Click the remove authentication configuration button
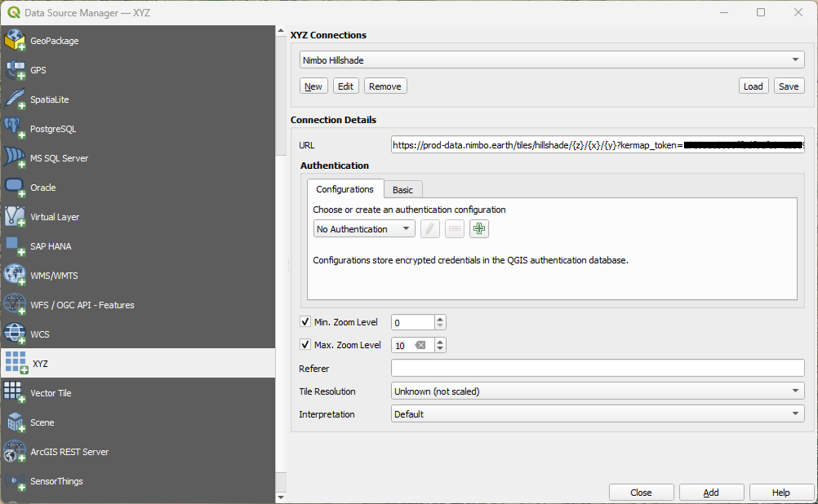Viewport: 818px width, 504px height. tap(454, 229)
